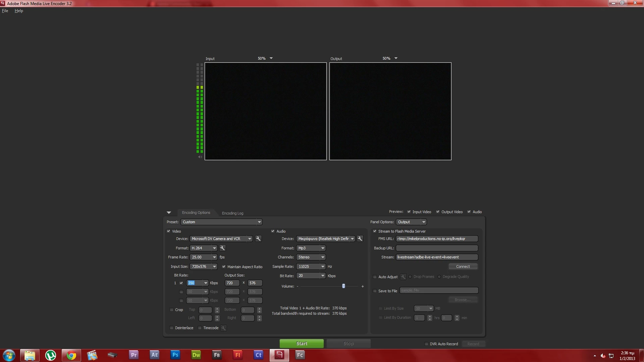644x362 pixels.
Task: Launch Photoshop from the taskbar
Action: pyautogui.click(x=175, y=355)
